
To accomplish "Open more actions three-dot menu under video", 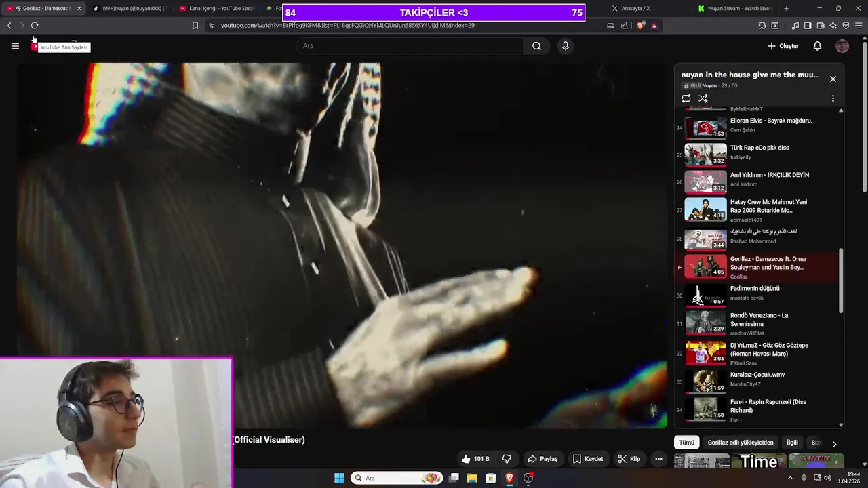I will (658, 459).
